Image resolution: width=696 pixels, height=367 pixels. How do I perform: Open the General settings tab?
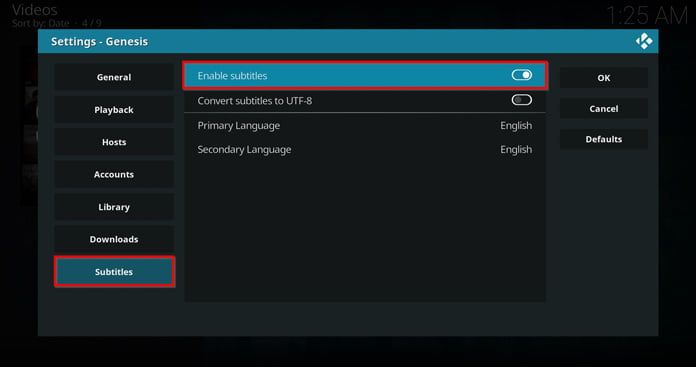[114, 77]
